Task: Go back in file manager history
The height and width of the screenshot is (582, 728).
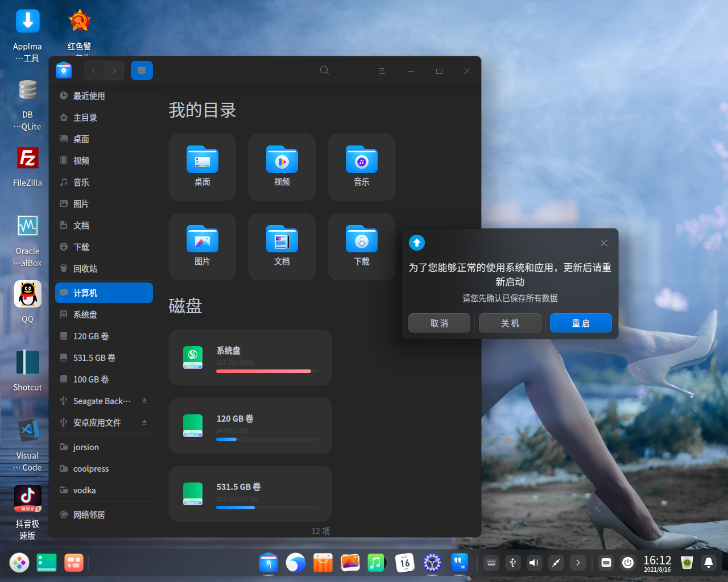Action: 94,70
